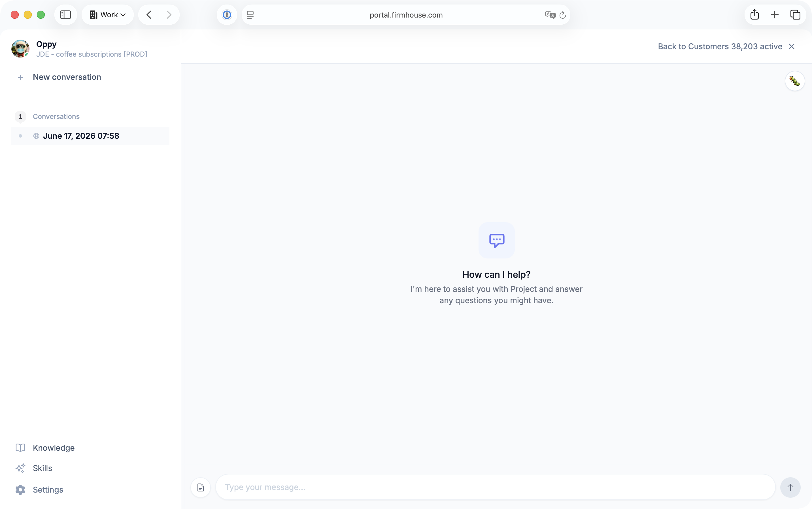812x509 pixels.
Task: Click the caterpillar bug icon button
Action: coord(794,81)
